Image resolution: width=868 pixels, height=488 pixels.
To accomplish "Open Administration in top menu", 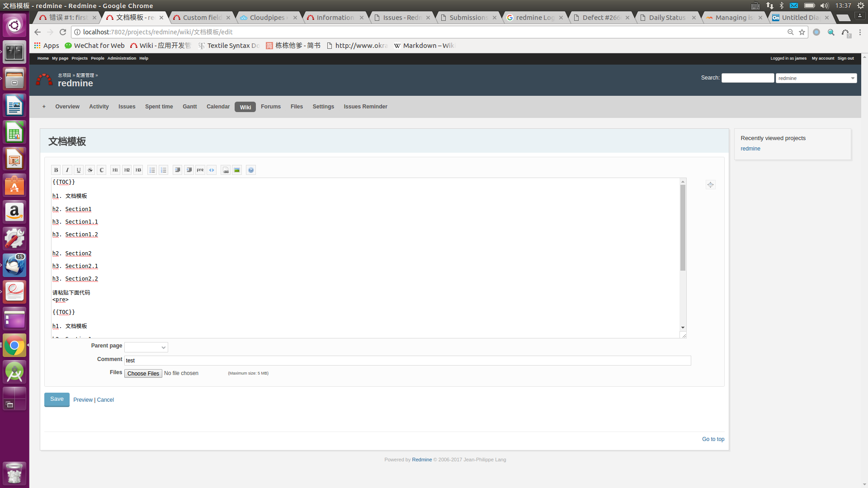I will [x=122, y=58].
